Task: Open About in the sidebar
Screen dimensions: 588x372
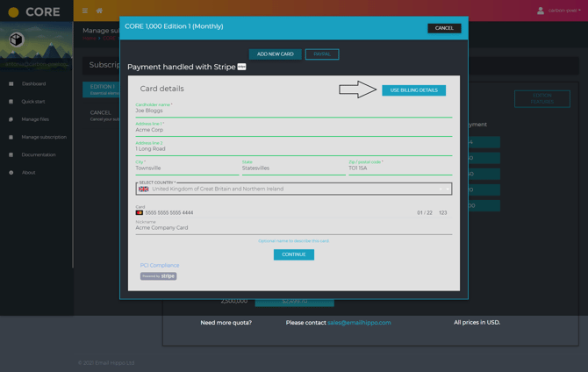Action: (x=28, y=173)
